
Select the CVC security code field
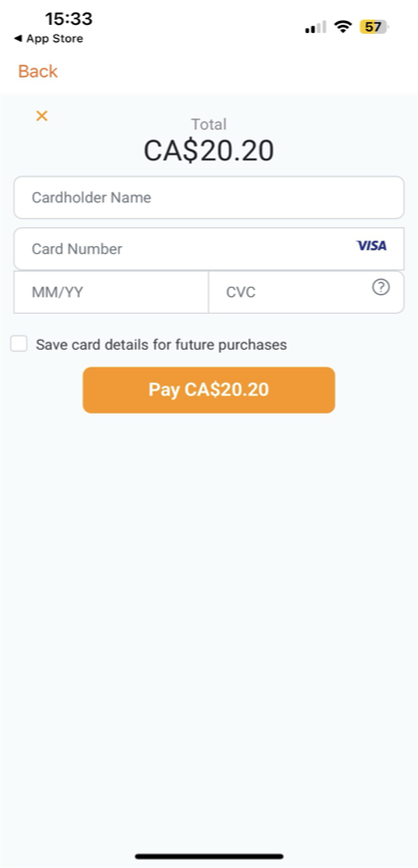pyautogui.click(x=306, y=292)
